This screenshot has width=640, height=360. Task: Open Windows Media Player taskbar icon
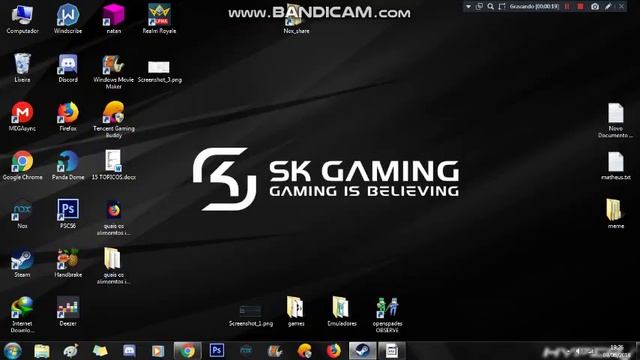pyautogui.click(x=158, y=351)
